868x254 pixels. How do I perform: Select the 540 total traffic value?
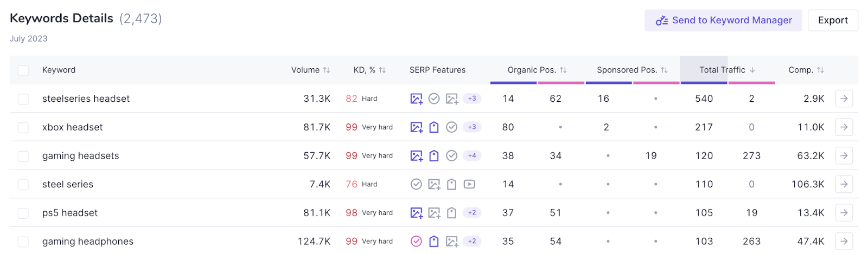704,99
